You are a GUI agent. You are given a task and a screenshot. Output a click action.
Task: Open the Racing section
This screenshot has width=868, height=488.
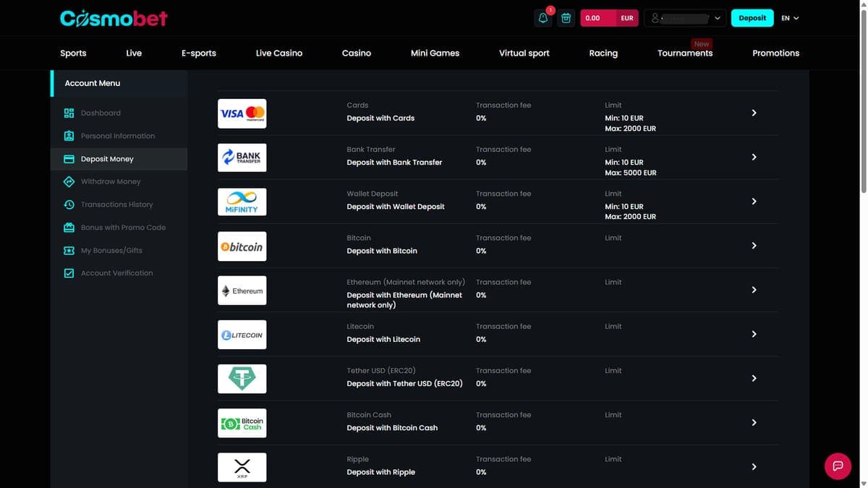(603, 53)
